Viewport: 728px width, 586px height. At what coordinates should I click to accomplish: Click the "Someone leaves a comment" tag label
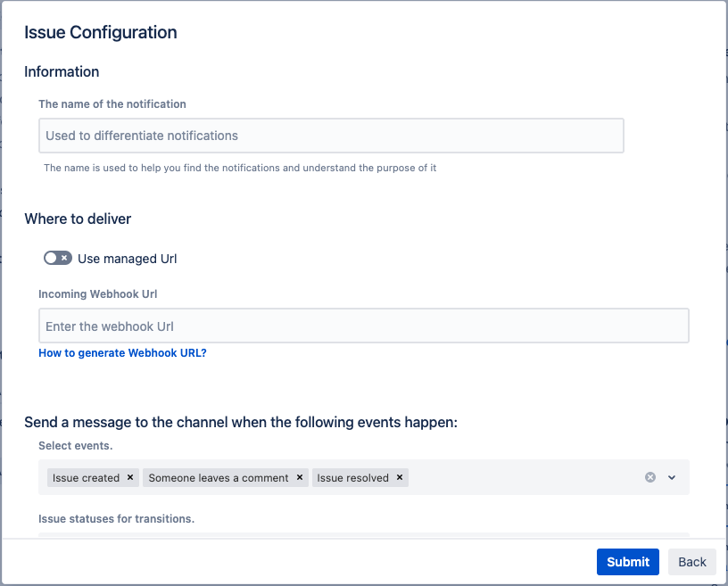pos(219,478)
